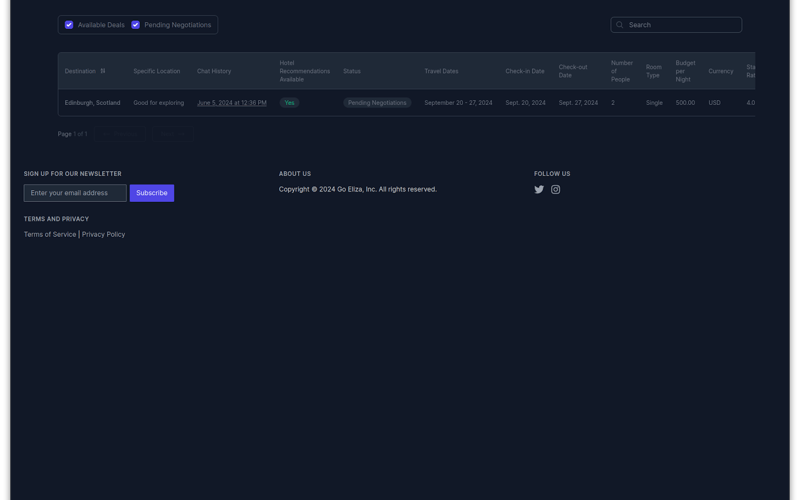Open the Twitter icon link
Screen dimensions: 800x500
539,190
